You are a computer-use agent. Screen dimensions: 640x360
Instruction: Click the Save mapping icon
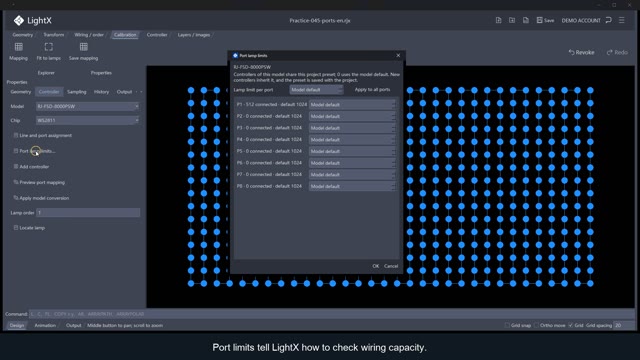84,47
